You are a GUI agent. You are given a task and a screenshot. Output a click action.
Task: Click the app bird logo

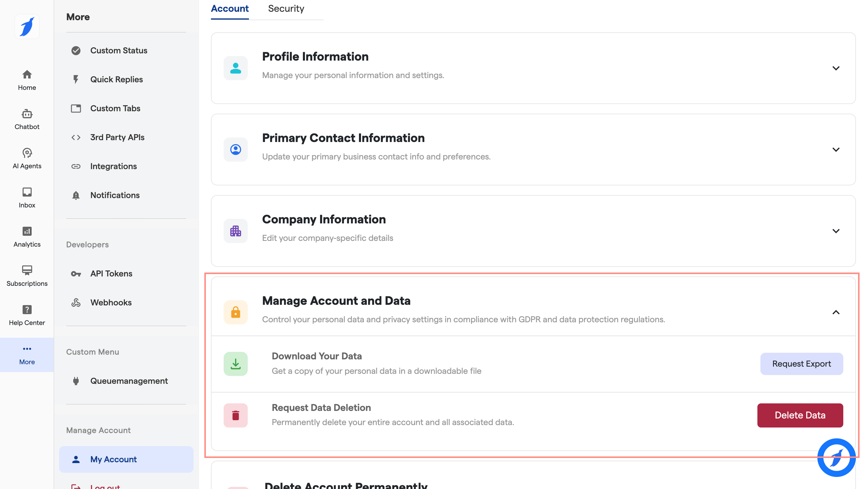[x=27, y=27]
